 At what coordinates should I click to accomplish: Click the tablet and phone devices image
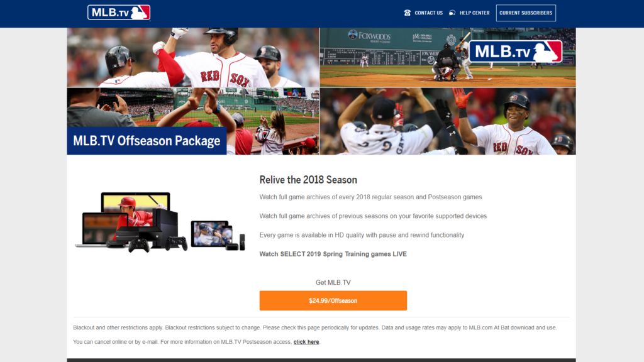click(218, 235)
